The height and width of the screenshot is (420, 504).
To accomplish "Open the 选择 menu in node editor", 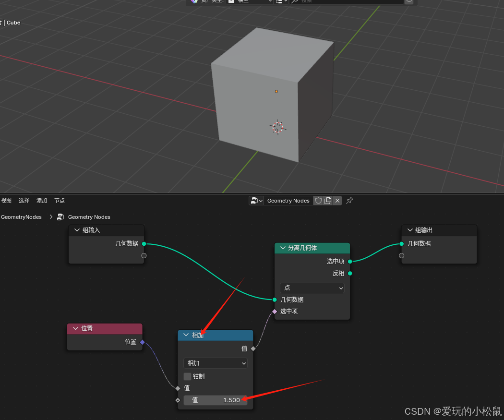I will point(24,201).
